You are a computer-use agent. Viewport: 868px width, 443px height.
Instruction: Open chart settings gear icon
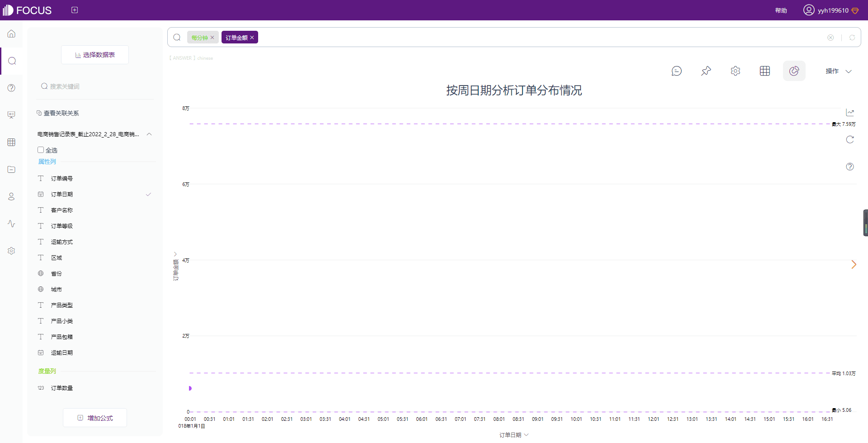(x=736, y=71)
